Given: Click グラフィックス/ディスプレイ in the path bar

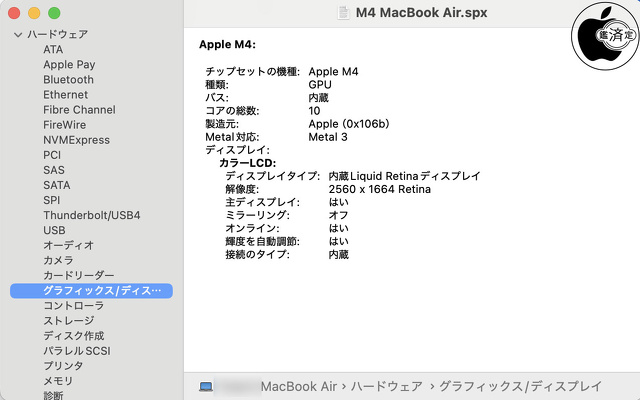Looking at the screenshot, I should coord(520,386).
